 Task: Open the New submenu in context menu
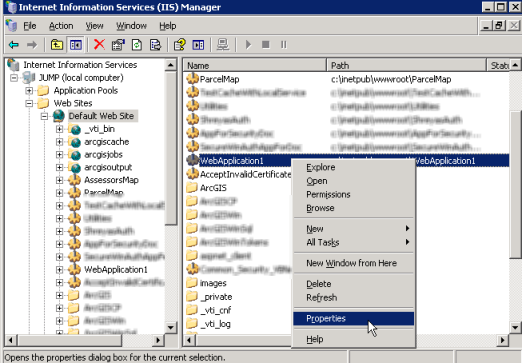(354, 229)
